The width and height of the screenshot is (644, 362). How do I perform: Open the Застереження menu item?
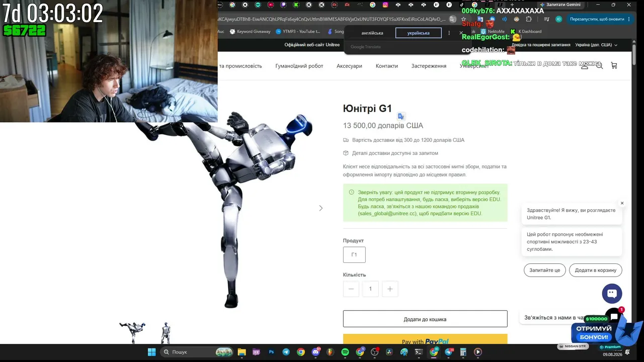(x=429, y=66)
